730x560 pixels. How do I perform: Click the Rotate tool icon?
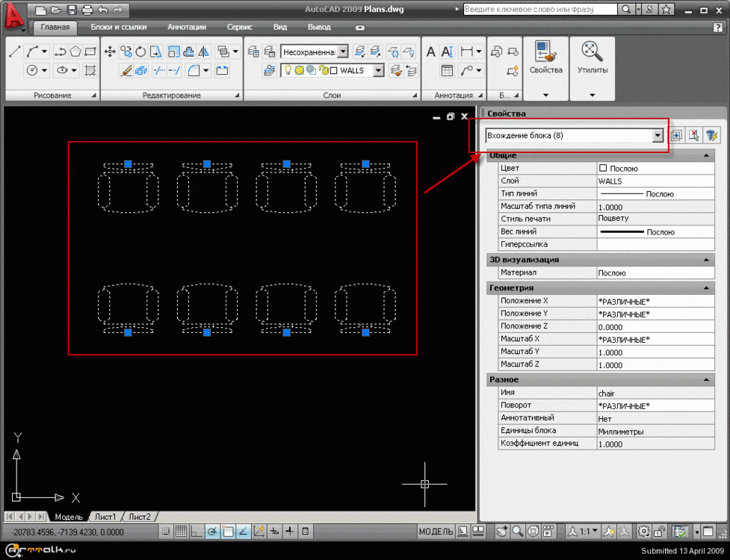[x=140, y=52]
